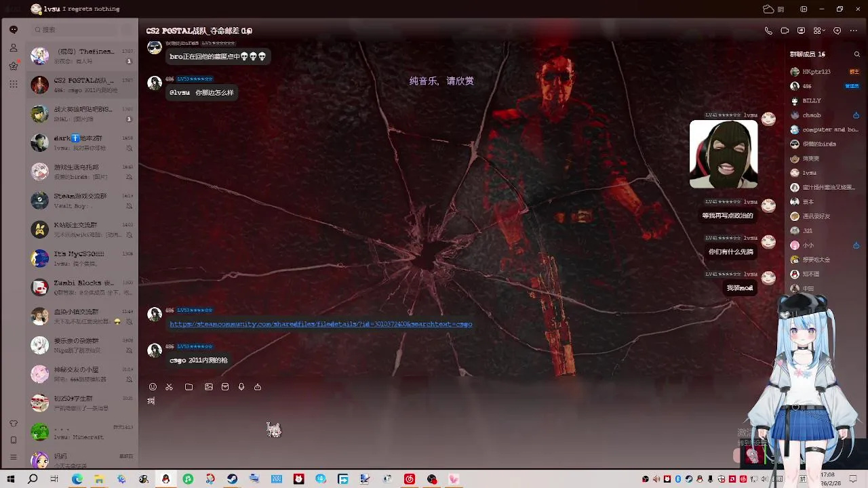Open the Contacts icon in sidebar
Screen dimensions: 868x488
13,47
